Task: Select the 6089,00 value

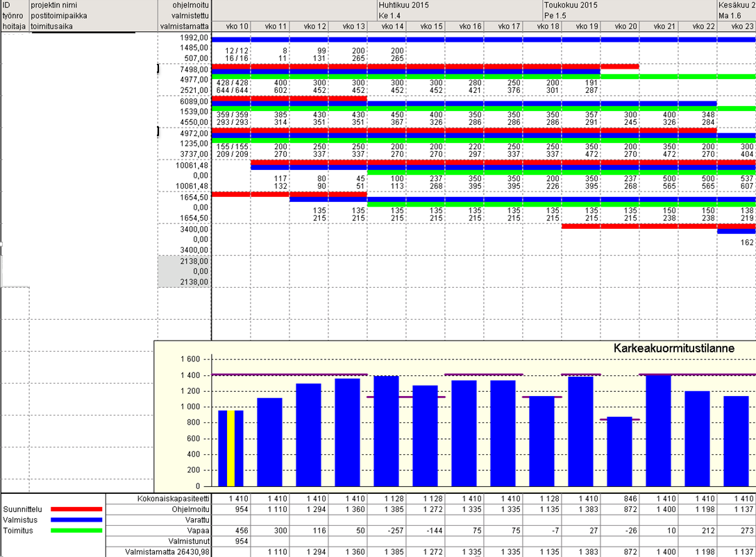Action: click(194, 102)
